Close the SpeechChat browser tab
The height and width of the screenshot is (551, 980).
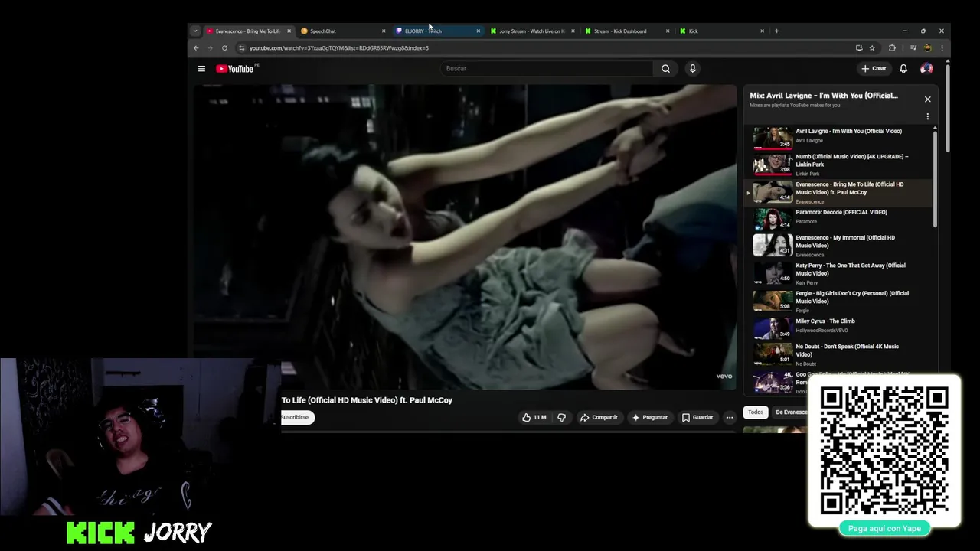tap(384, 31)
